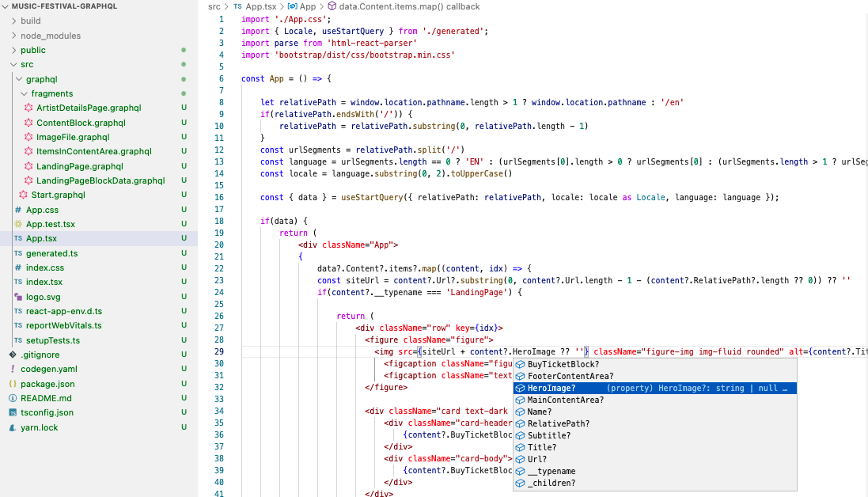
Task: Click the README.md info icon
Action: pyautogui.click(x=13, y=398)
